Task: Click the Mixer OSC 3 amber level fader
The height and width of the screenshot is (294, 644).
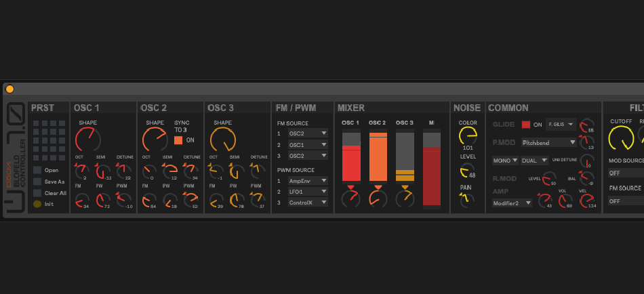Action: click(x=405, y=156)
